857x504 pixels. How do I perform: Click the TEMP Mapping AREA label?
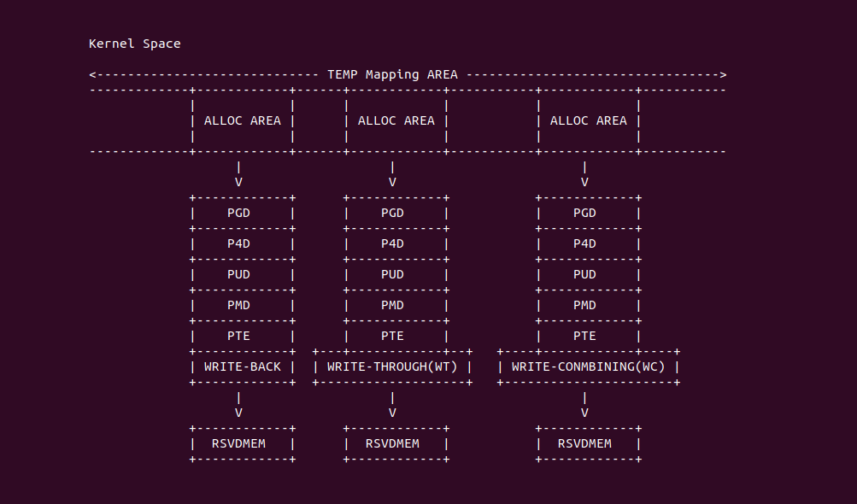(x=392, y=74)
